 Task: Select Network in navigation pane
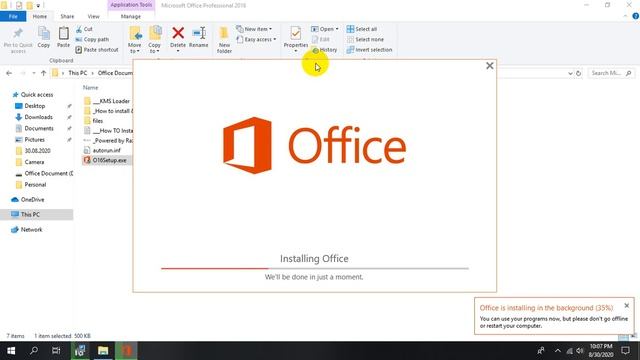(31, 229)
